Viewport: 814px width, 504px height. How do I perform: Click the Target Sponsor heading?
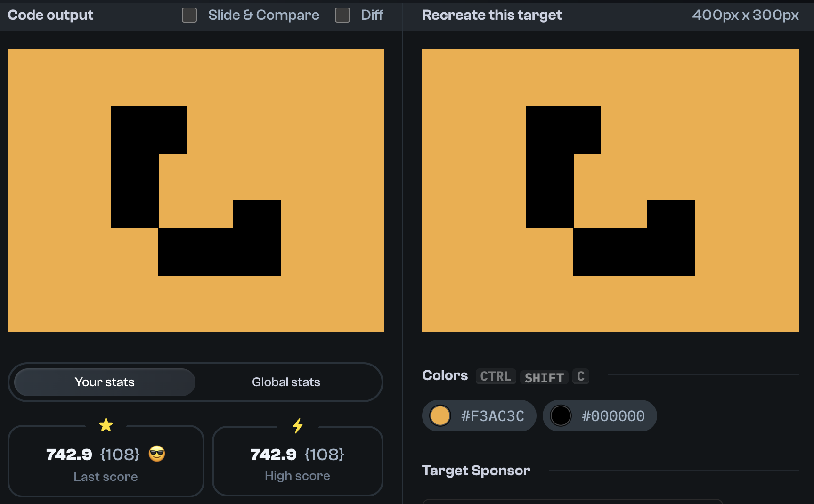coord(476,471)
